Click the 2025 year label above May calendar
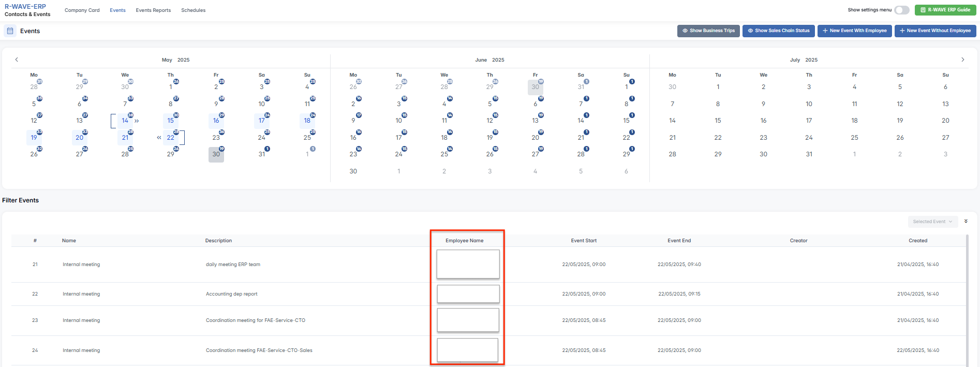 click(183, 60)
